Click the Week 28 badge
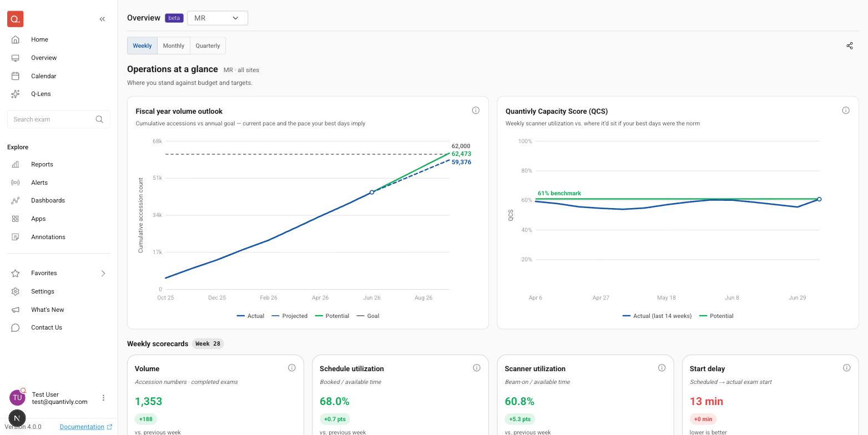 point(208,343)
